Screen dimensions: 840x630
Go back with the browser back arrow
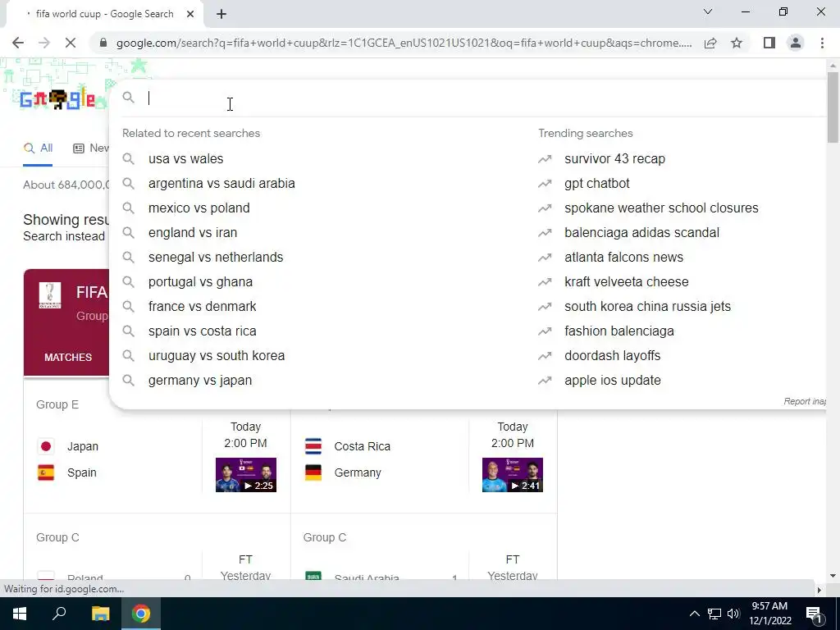click(x=18, y=43)
